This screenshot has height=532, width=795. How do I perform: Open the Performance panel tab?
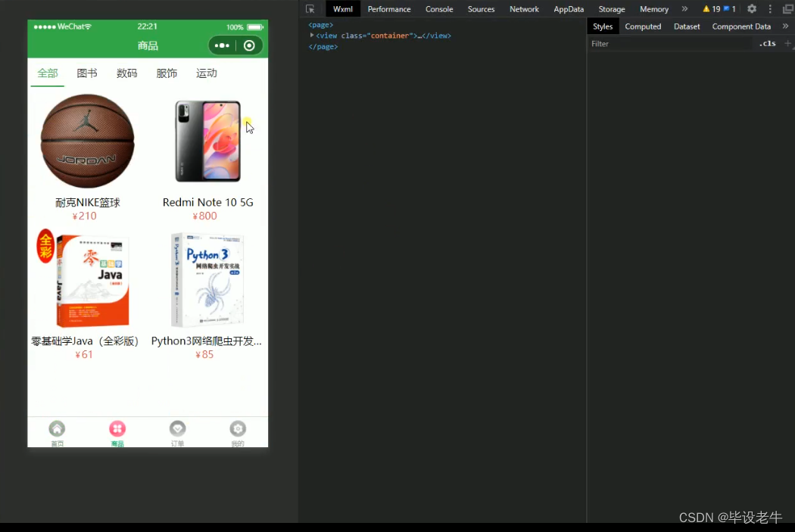[389, 9]
